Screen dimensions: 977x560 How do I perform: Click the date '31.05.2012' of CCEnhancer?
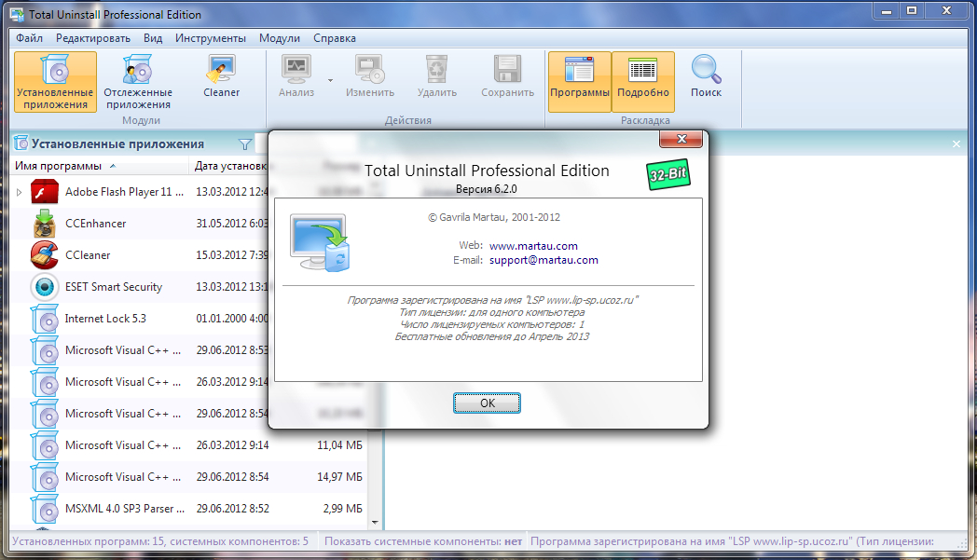tap(221, 224)
